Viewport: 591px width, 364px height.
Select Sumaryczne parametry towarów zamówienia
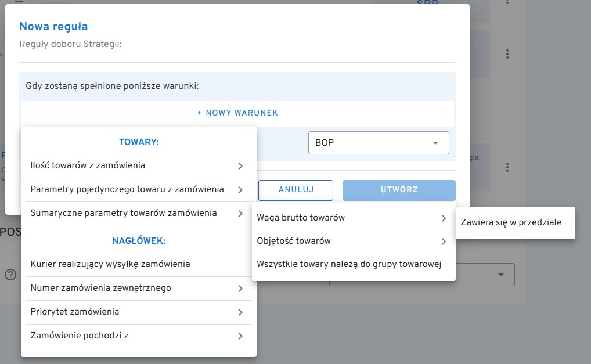[x=138, y=214]
